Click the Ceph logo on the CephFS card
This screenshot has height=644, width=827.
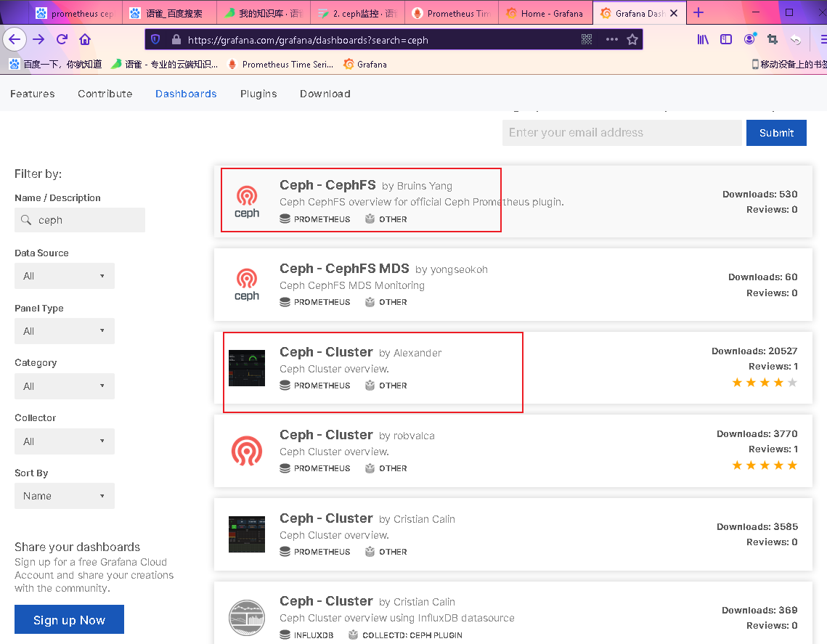tap(247, 202)
